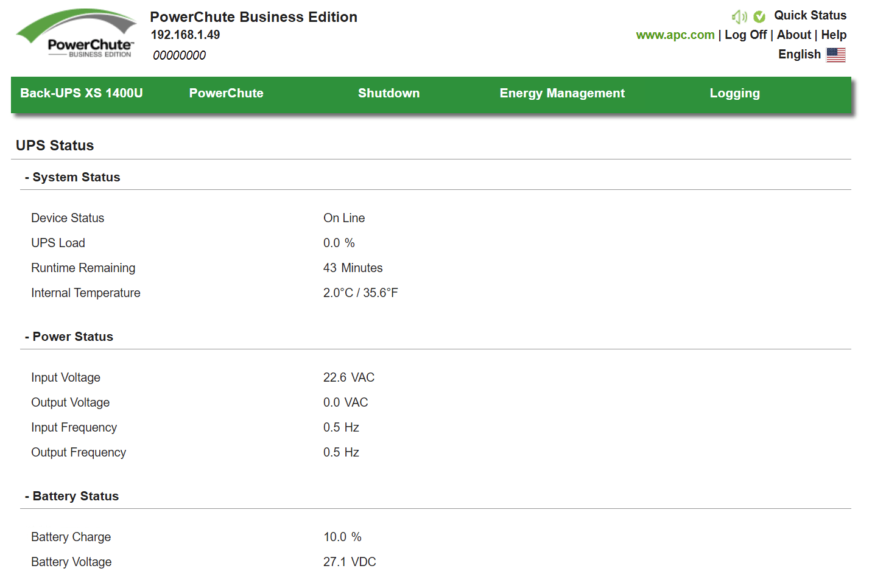Open Quick Status

coord(810,15)
